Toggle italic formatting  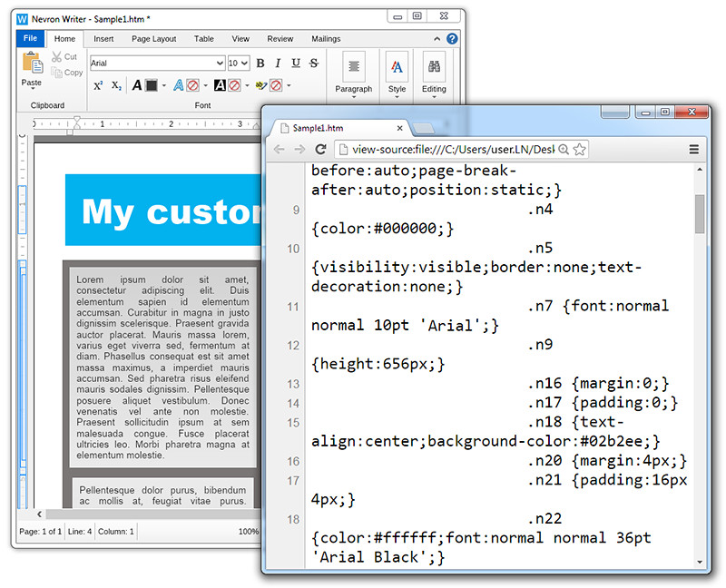(x=278, y=63)
